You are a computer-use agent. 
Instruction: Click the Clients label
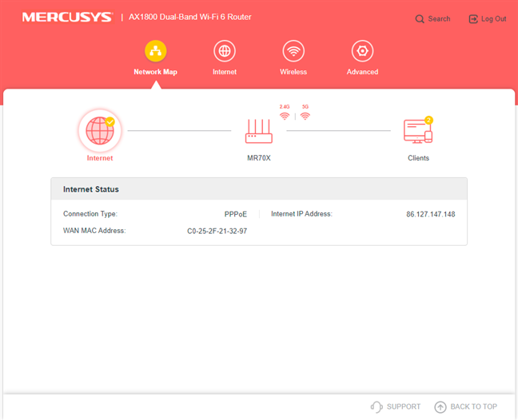click(x=418, y=158)
